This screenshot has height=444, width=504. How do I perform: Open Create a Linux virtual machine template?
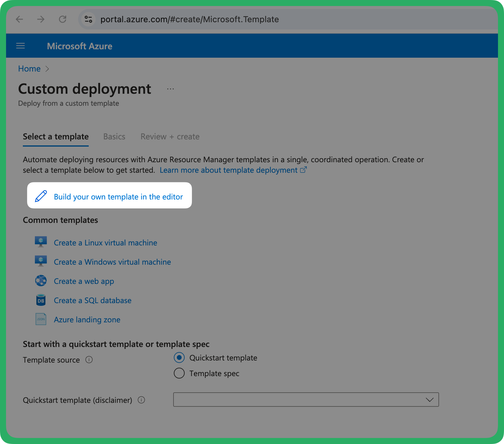(106, 243)
